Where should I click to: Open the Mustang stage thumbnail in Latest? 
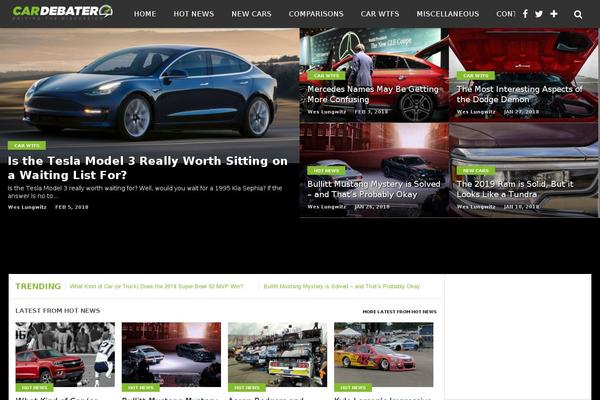click(x=171, y=354)
